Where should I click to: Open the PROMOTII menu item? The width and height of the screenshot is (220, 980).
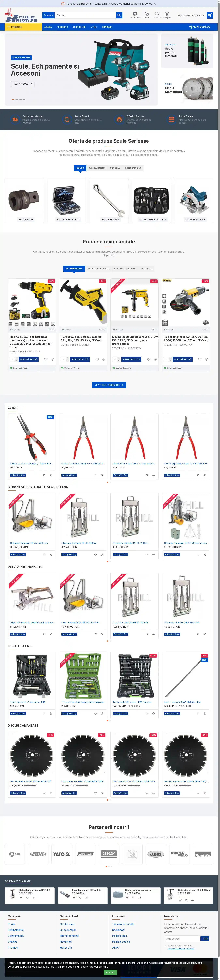(62, 27)
